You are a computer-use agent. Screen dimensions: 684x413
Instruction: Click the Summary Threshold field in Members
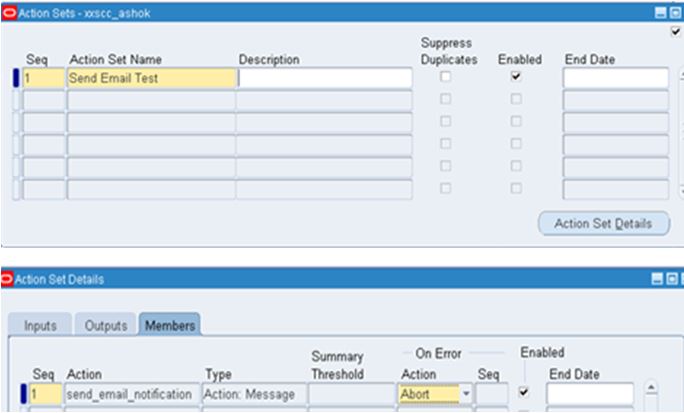pyautogui.click(x=351, y=394)
